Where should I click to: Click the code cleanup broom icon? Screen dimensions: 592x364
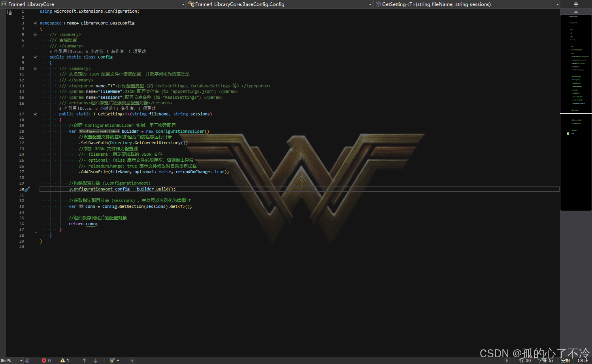coord(112,360)
